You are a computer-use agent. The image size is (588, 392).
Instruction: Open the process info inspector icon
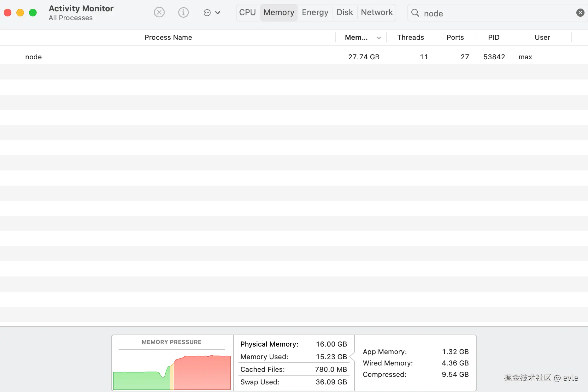183,13
